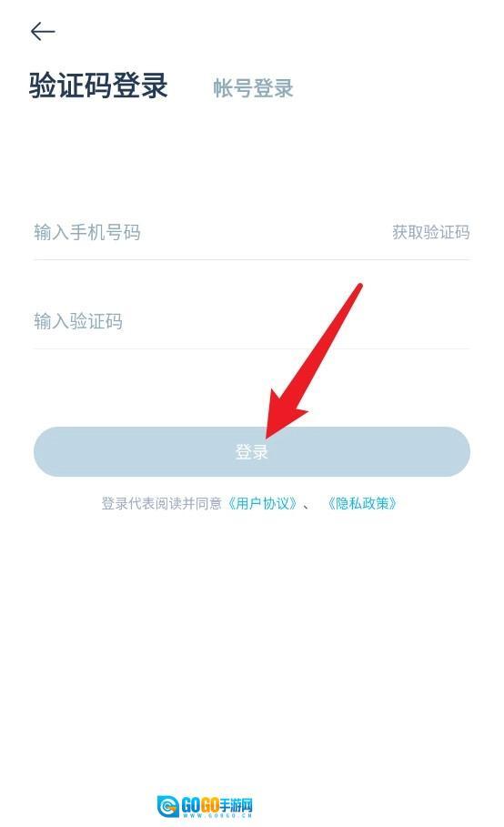Go back using the left arrow icon

click(x=43, y=32)
